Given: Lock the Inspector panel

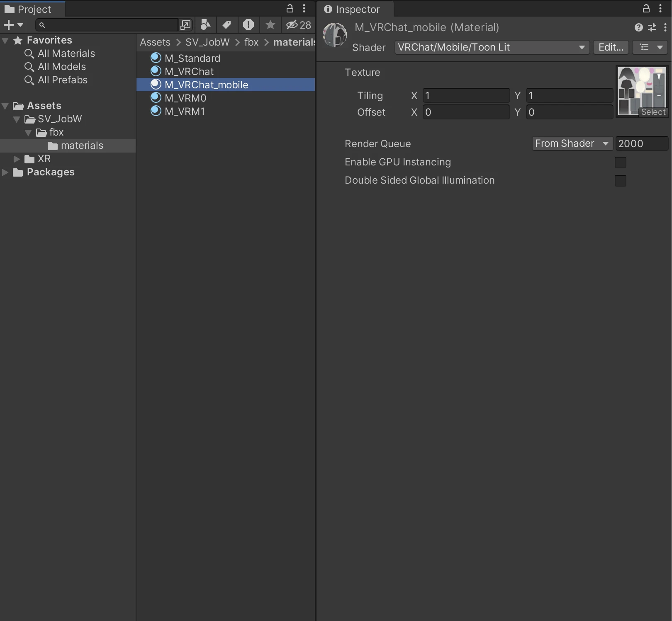Looking at the screenshot, I should pyautogui.click(x=646, y=8).
